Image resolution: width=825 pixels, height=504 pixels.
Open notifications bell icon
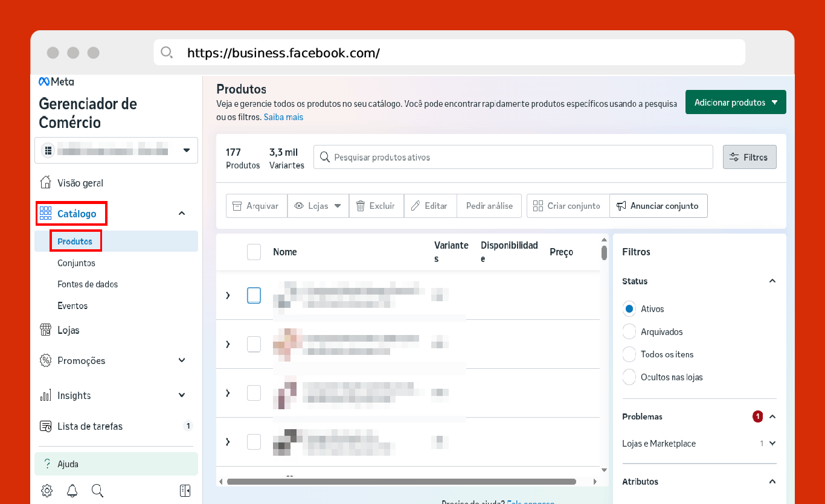coord(72,490)
